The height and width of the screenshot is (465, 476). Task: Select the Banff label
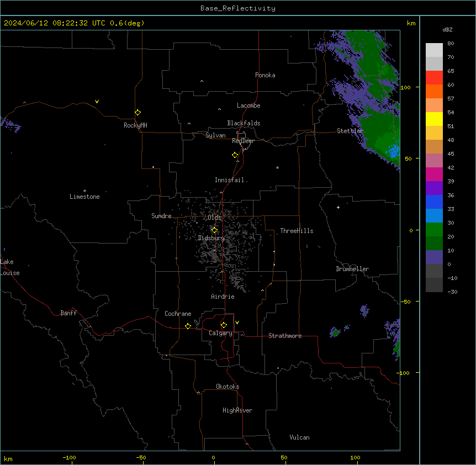click(68, 313)
